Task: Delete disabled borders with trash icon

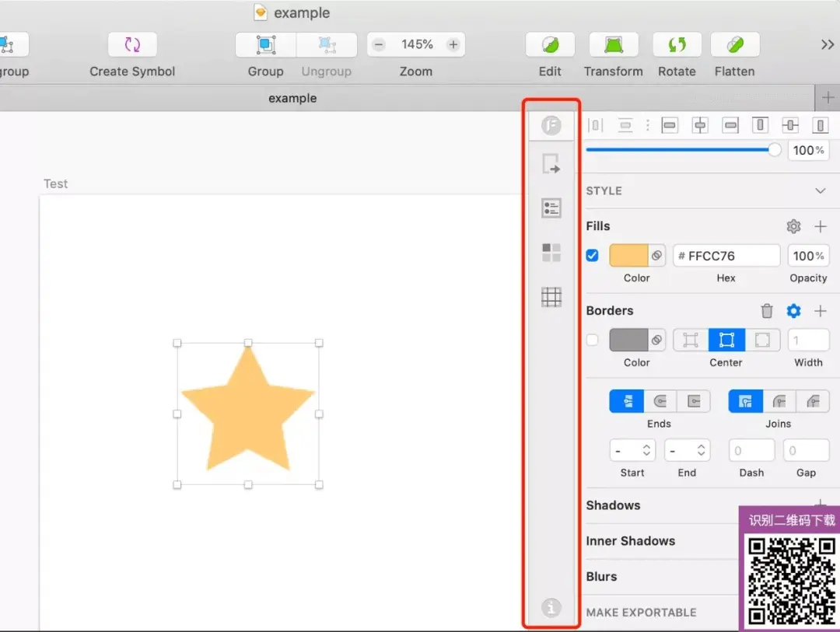Action: (767, 311)
